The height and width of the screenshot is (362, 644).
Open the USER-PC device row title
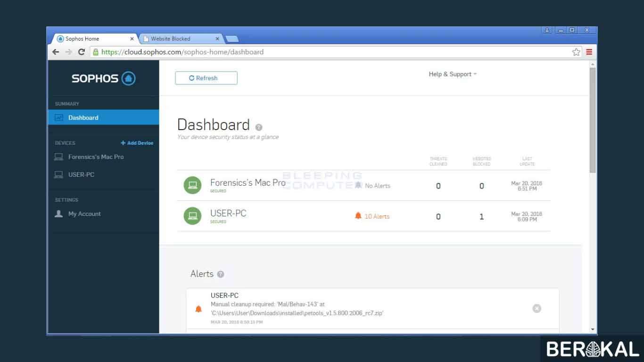[x=228, y=213]
